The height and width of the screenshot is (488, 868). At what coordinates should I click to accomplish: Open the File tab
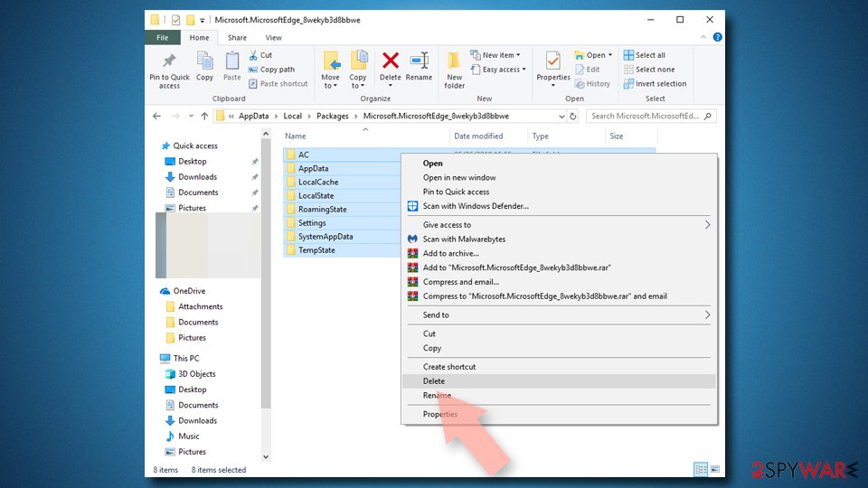(x=162, y=38)
